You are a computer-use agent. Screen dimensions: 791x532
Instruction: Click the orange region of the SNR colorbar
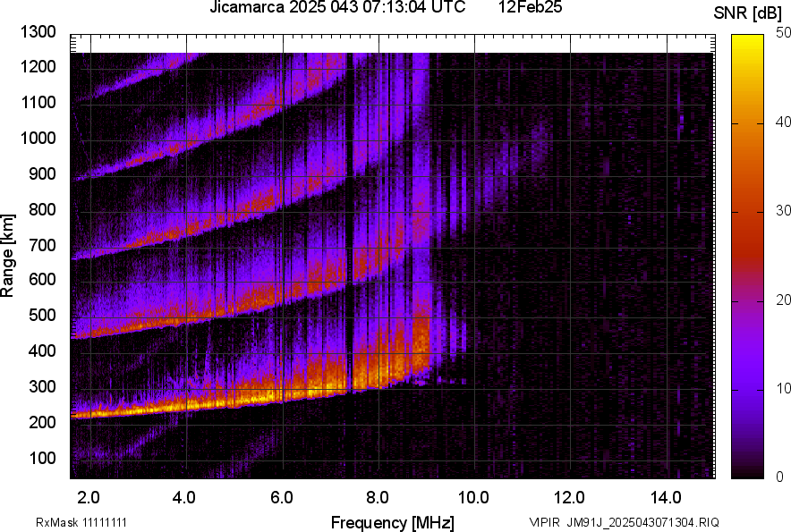(x=747, y=152)
